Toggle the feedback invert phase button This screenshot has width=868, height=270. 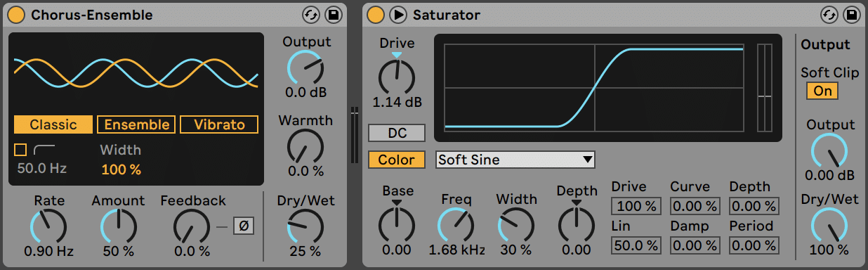[244, 226]
